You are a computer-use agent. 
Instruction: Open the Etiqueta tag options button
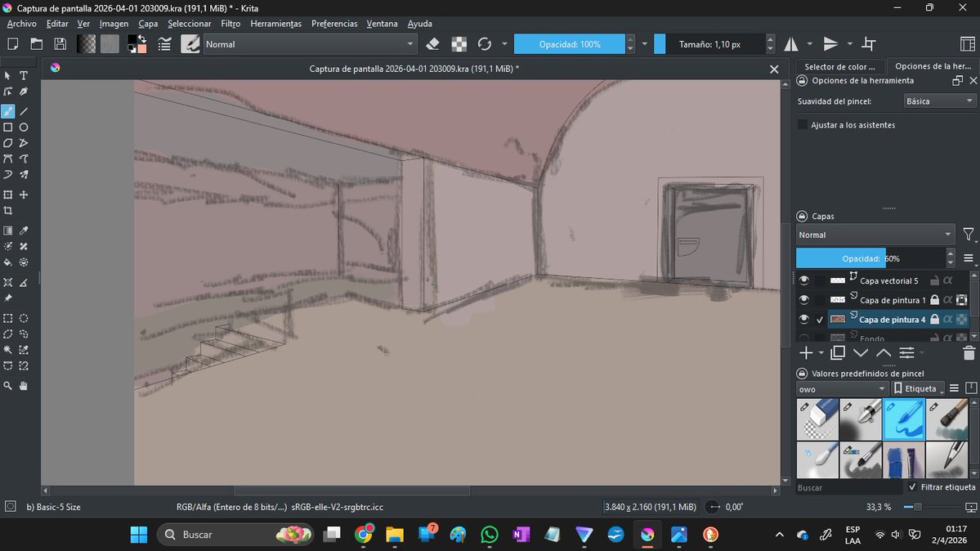(918, 388)
